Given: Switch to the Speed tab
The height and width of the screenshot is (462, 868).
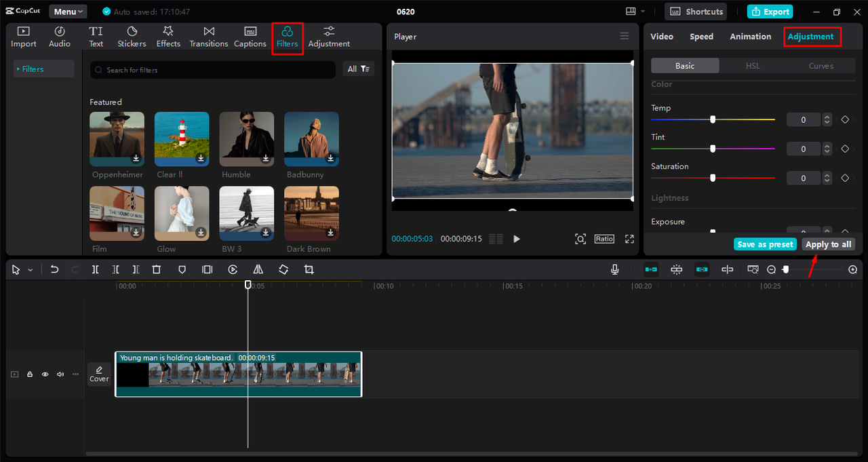Looking at the screenshot, I should click(x=701, y=37).
